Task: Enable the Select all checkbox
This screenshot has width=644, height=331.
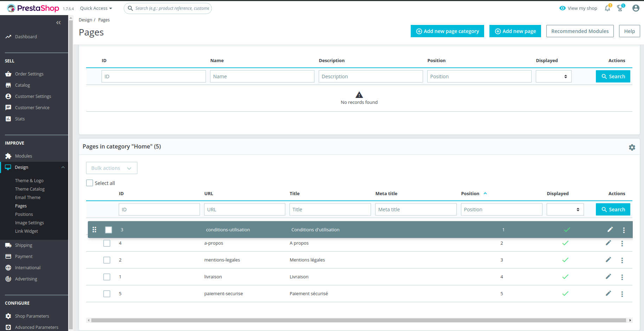Action: point(90,183)
